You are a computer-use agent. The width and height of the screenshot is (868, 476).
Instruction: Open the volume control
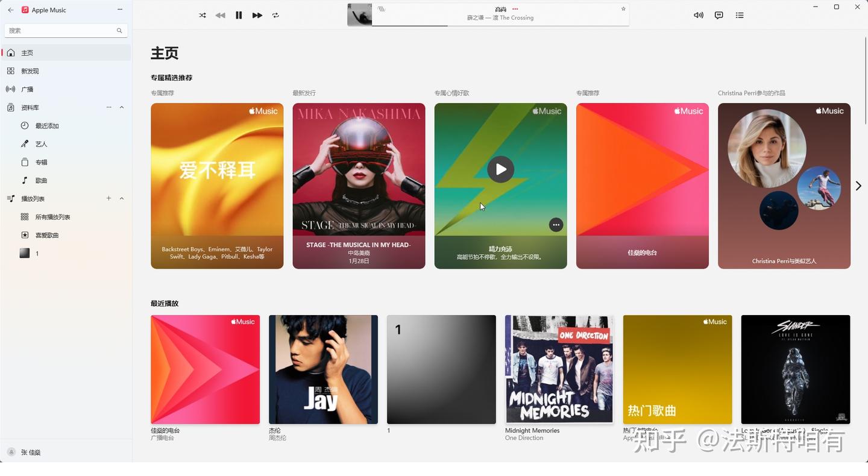tap(699, 15)
